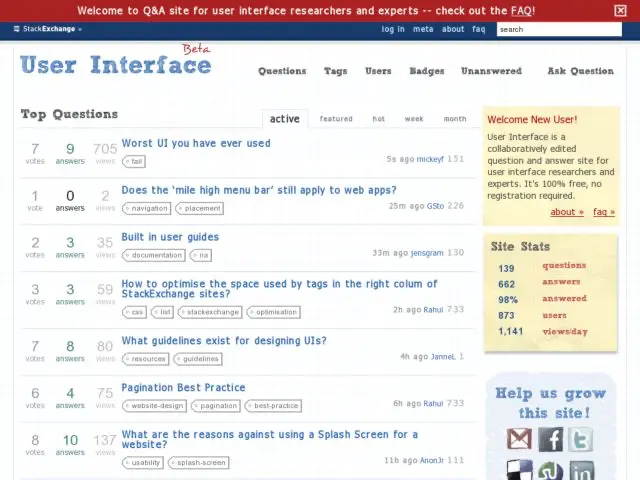Open the Unanswered navigation item

491,71
